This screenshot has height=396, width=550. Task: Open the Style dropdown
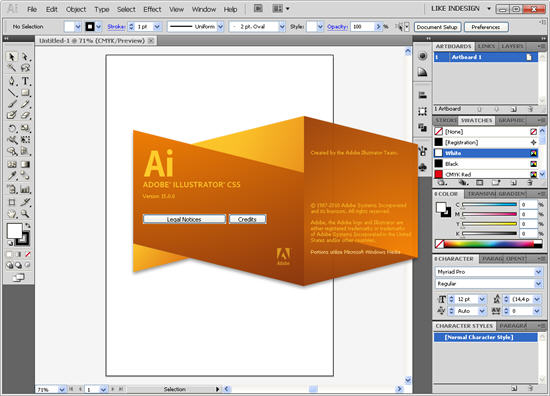pyautogui.click(x=320, y=27)
